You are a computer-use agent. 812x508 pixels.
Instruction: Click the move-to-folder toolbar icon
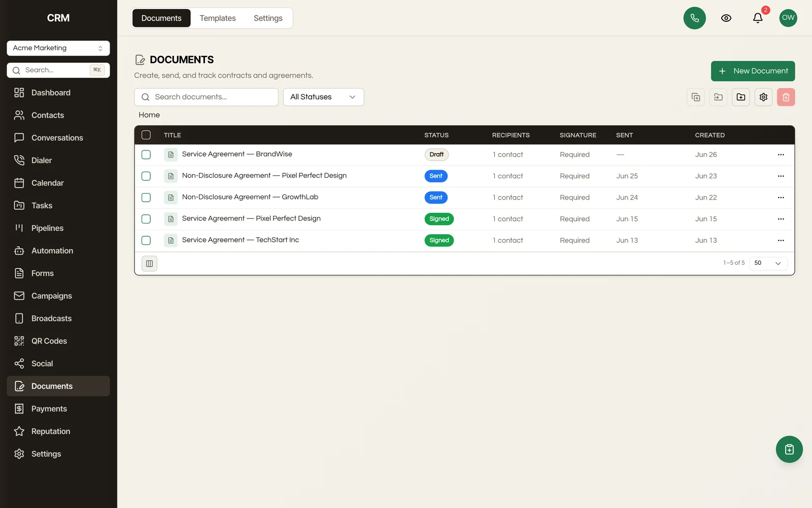[718, 97]
